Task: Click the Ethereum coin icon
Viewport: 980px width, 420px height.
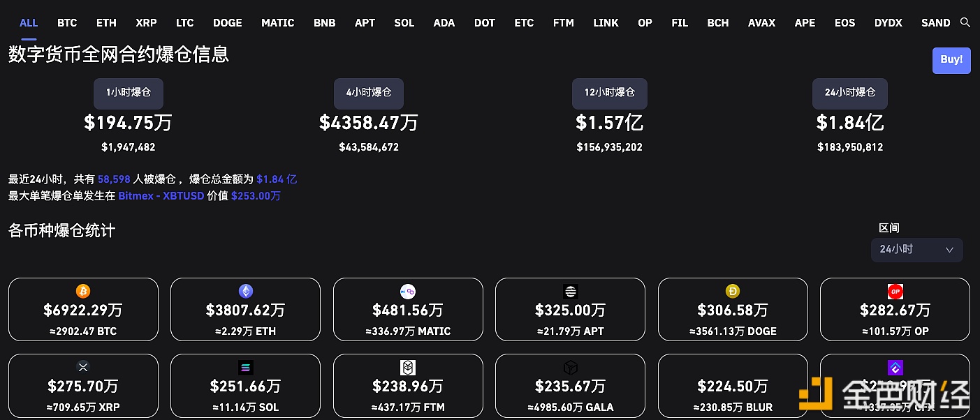Action: (245, 291)
